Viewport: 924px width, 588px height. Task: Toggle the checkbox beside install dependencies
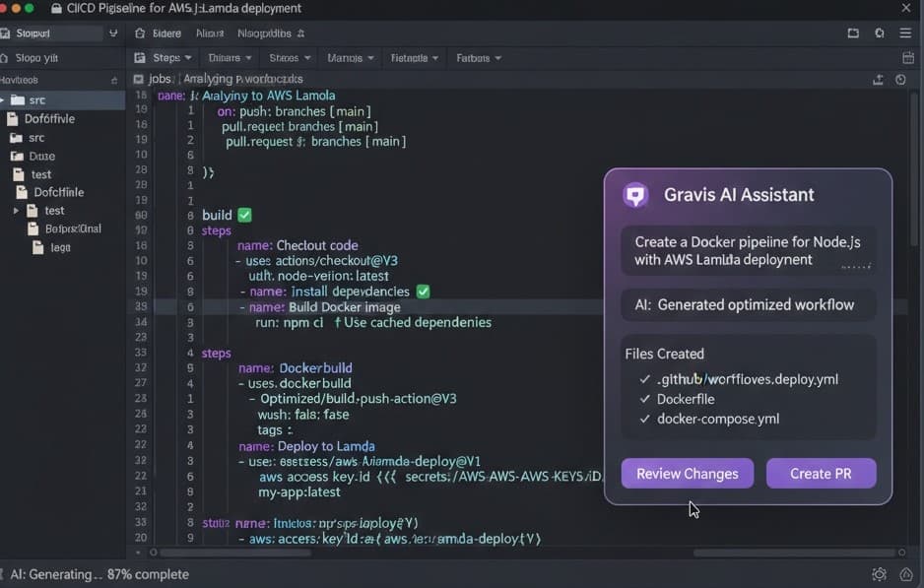pos(423,292)
